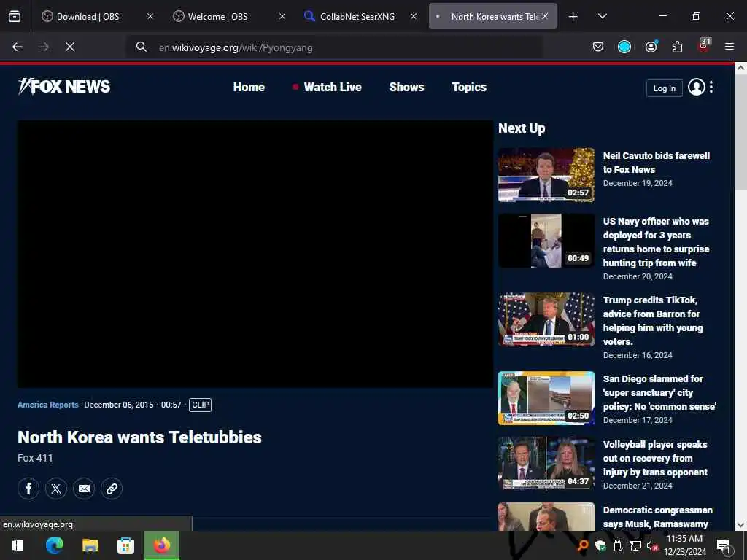Close the Download | OBS tab
This screenshot has height=560, width=747.
click(x=150, y=16)
